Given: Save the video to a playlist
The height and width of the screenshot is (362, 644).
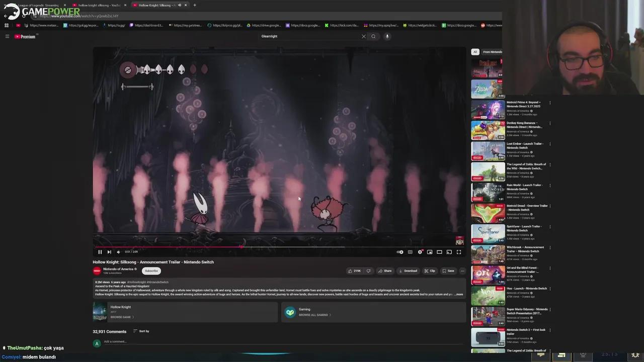Looking at the screenshot, I should tap(448, 271).
